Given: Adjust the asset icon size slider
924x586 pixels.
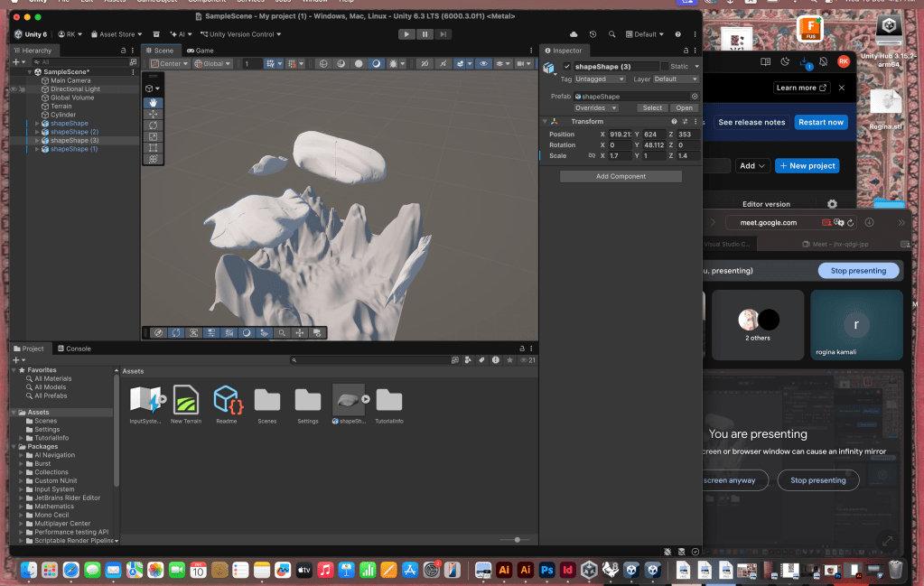Looking at the screenshot, I should click(x=517, y=539).
